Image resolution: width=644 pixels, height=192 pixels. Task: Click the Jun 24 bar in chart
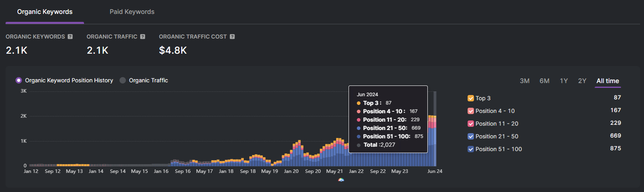pos(435,141)
